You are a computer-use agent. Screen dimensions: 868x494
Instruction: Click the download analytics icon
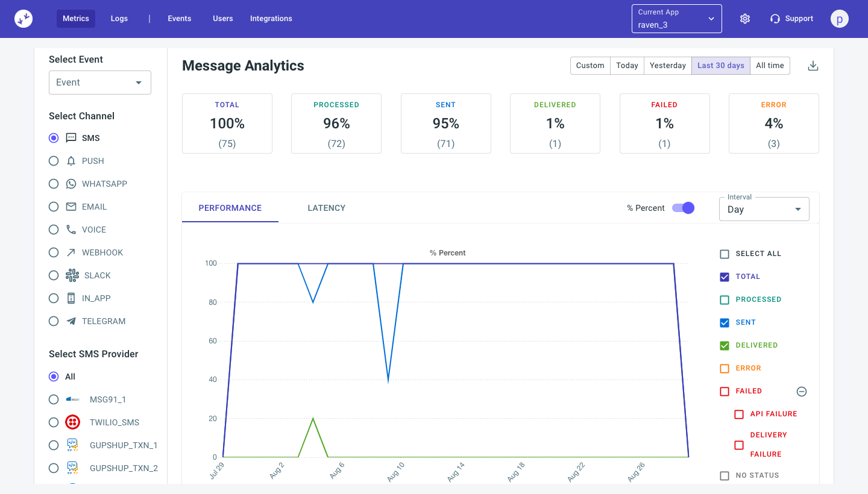[x=813, y=65]
